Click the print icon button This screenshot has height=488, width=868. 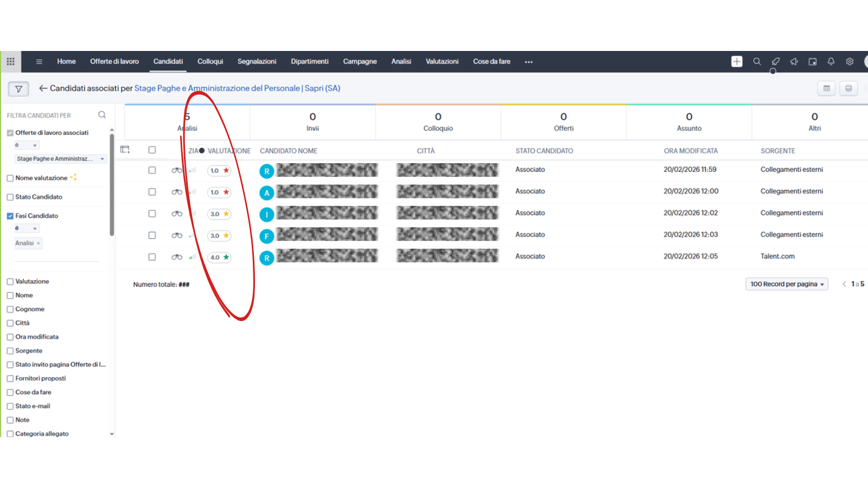(848, 88)
